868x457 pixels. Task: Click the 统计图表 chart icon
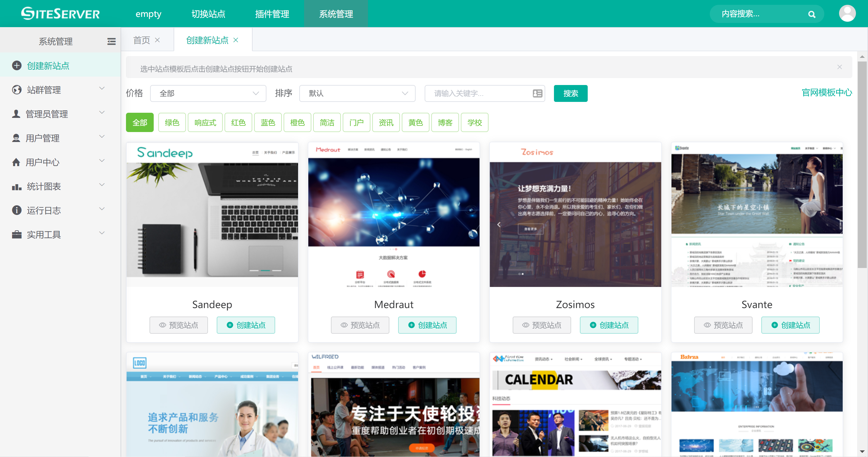17,186
